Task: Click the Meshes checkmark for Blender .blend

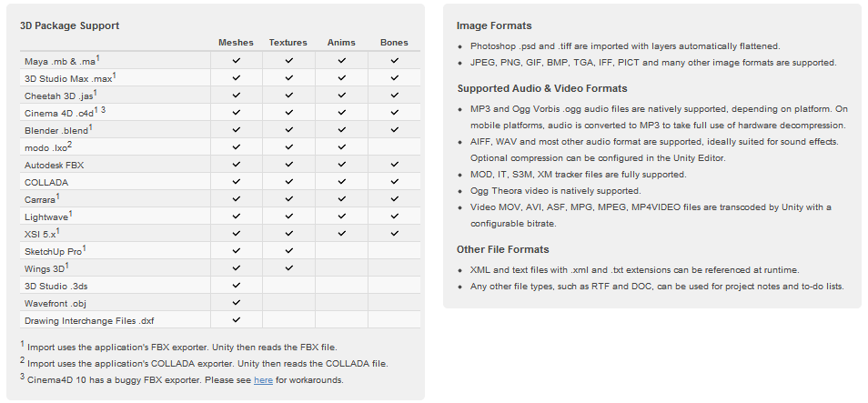Action: tap(237, 129)
